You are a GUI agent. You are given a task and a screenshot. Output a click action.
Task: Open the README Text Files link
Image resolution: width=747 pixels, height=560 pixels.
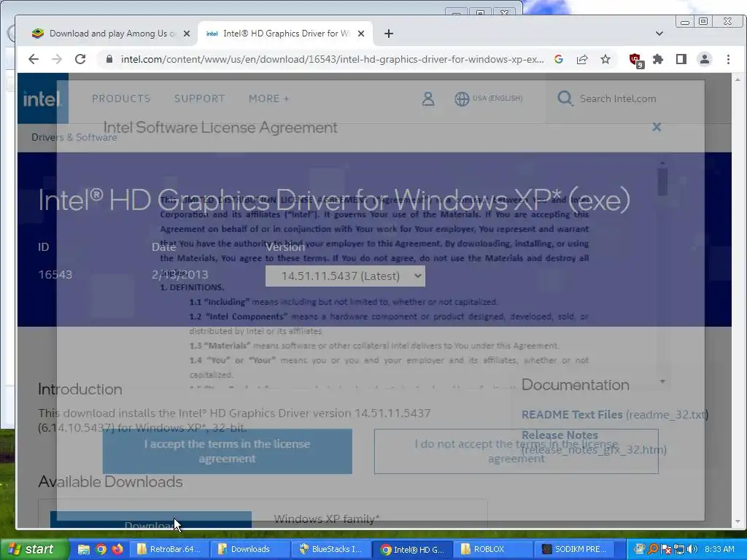[x=572, y=415]
